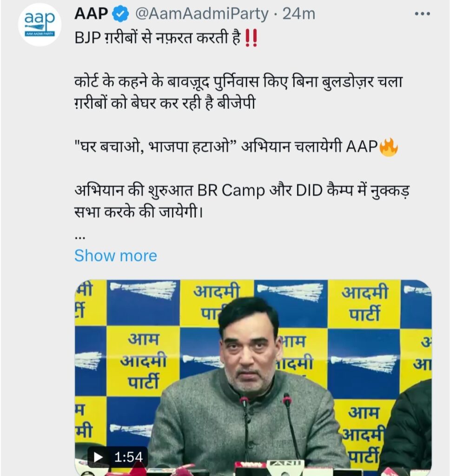Open the three-dot more options menu
450x476 pixels.
tap(423, 13)
